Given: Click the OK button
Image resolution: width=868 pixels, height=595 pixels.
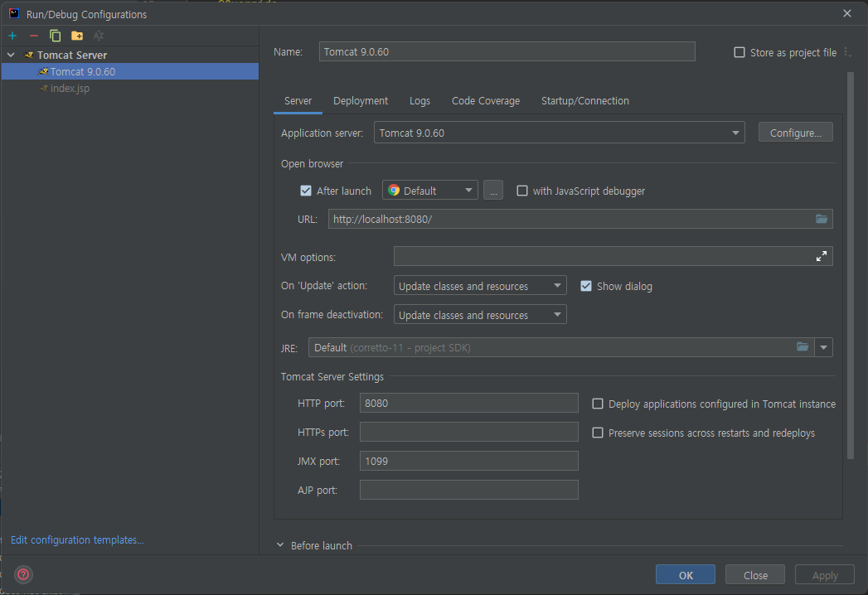Looking at the screenshot, I should click(x=686, y=575).
